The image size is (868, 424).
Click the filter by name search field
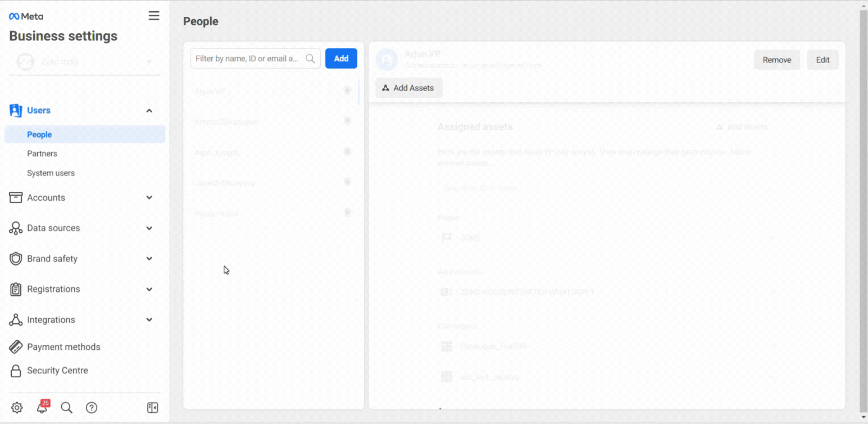[x=247, y=58]
